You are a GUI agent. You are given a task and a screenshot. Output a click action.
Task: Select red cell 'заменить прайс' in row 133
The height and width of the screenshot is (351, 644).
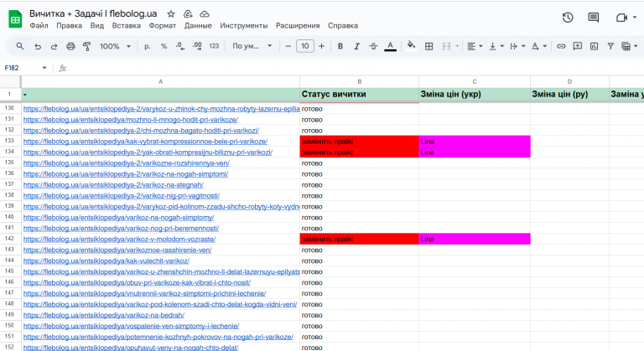360,142
